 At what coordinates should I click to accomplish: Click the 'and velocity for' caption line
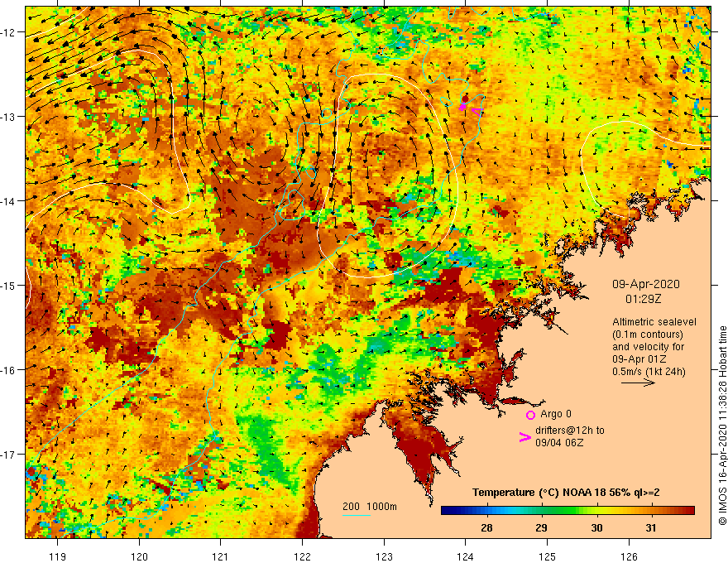click(648, 347)
